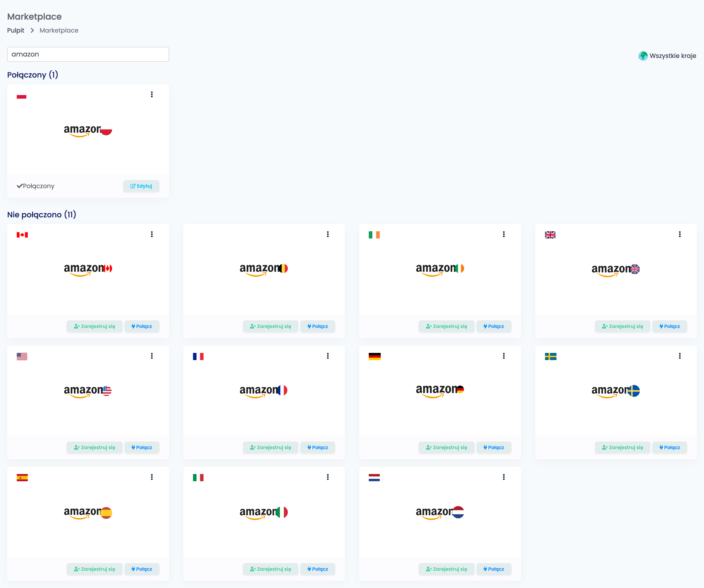Click the Germany flag icon
This screenshot has height=588, width=704.
click(375, 356)
